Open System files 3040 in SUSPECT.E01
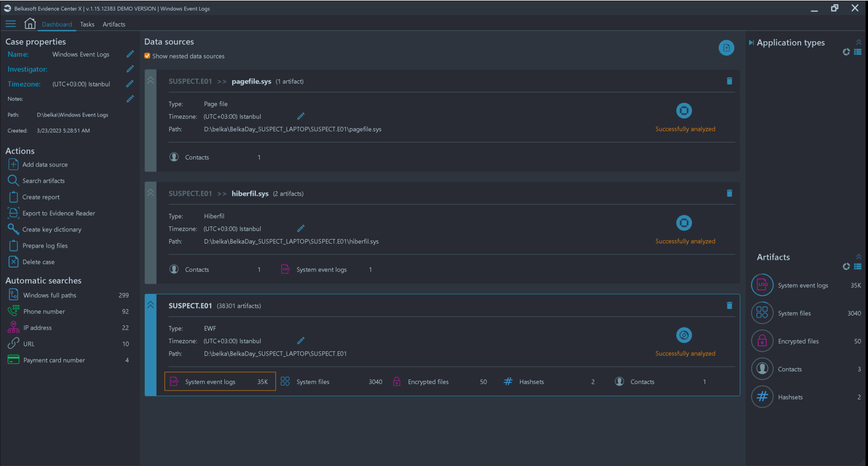This screenshot has height=466, width=868. click(331, 381)
